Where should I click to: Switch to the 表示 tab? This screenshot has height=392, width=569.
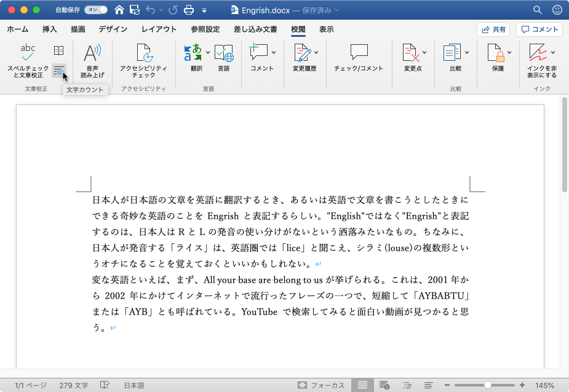[x=327, y=29]
